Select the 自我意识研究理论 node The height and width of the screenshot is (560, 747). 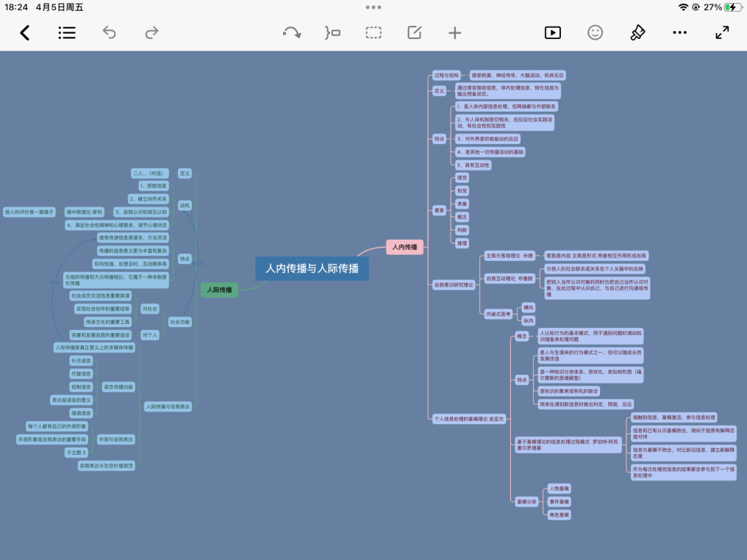(454, 284)
